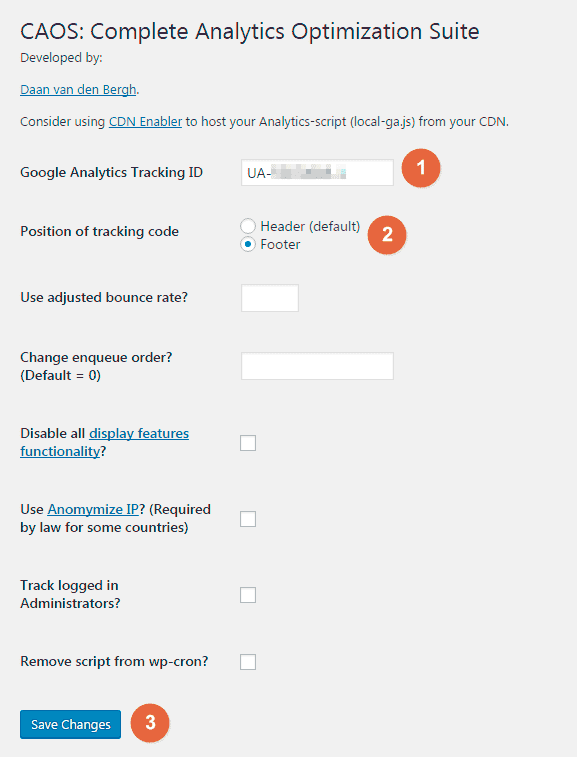The height and width of the screenshot is (757, 577).
Task: Check Track logged in Administrators box
Action: tap(248, 595)
